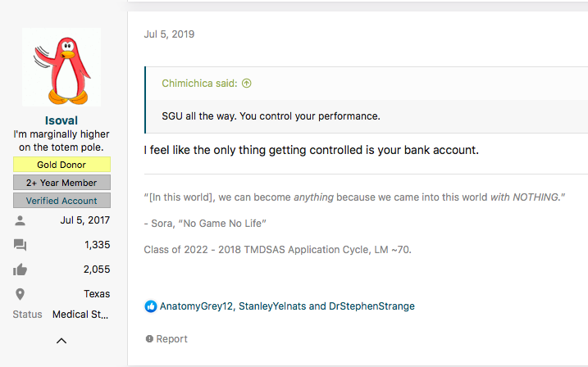
Task: Click the blue Like reaction icon
Action: coord(150,306)
